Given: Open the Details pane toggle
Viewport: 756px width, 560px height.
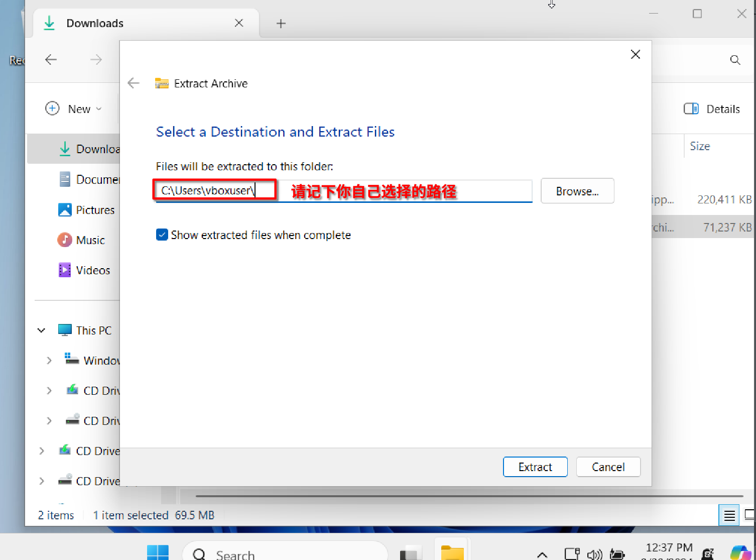Looking at the screenshot, I should (712, 109).
